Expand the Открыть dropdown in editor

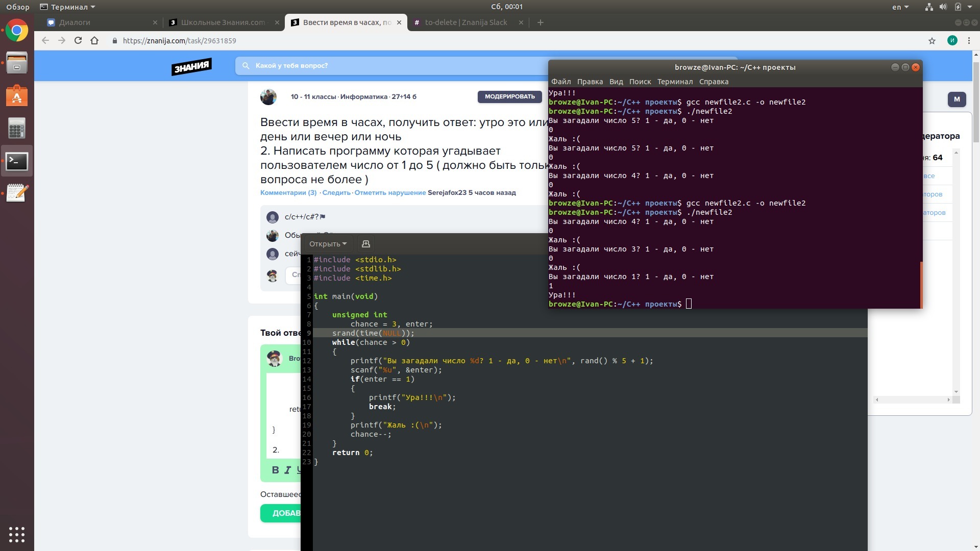tap(328, 244)
